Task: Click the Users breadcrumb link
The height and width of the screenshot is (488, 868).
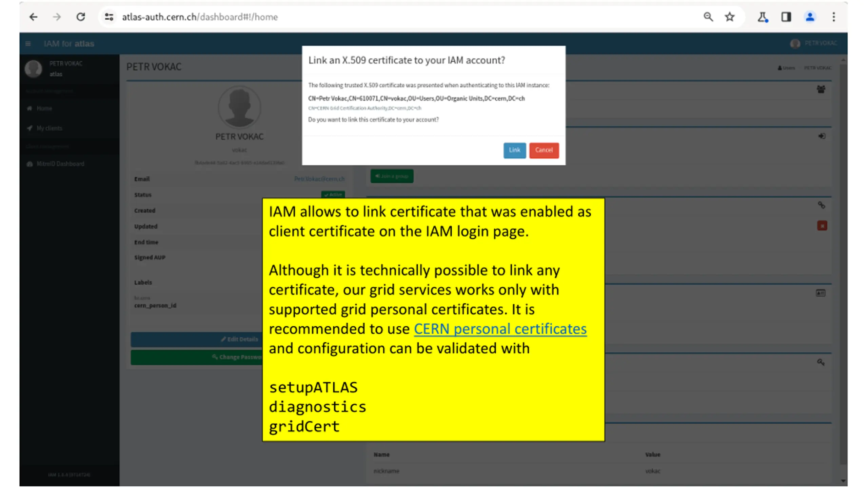Action: pyautogui.click(x=786, y=68)
